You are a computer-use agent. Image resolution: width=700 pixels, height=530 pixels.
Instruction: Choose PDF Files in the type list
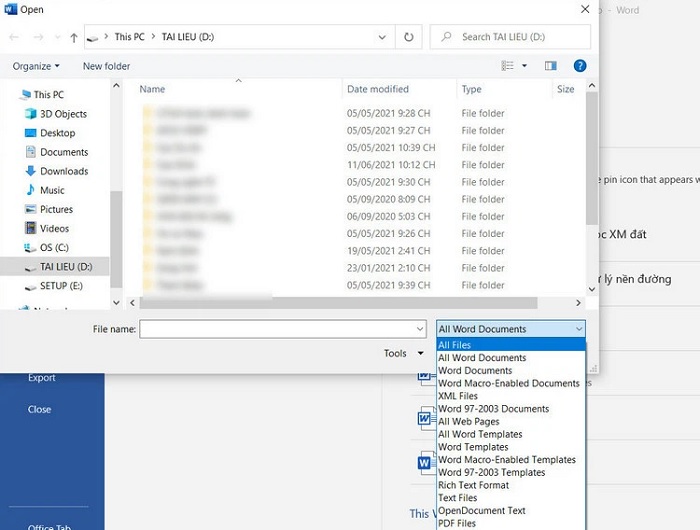pyautogui.click(x=511, y=523)
